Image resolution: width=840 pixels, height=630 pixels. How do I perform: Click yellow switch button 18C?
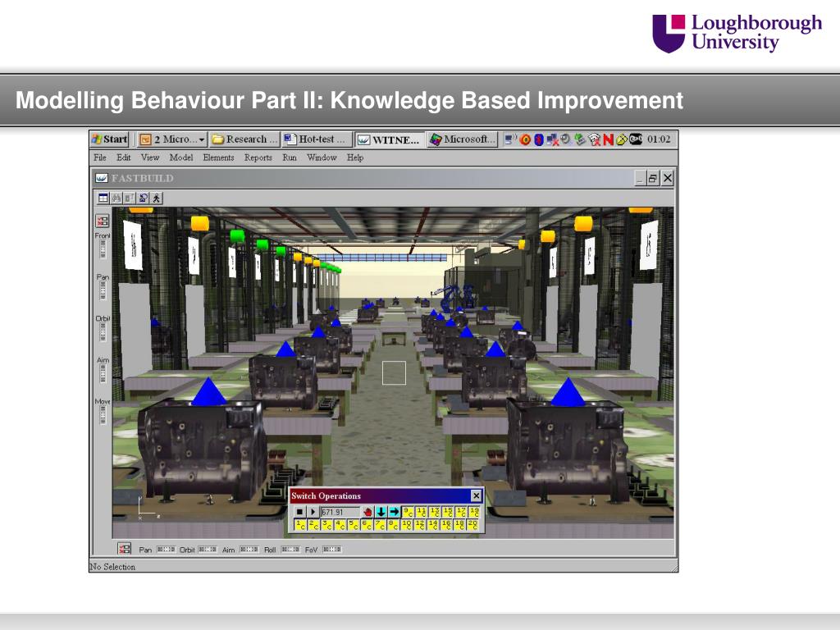(459, 525)
